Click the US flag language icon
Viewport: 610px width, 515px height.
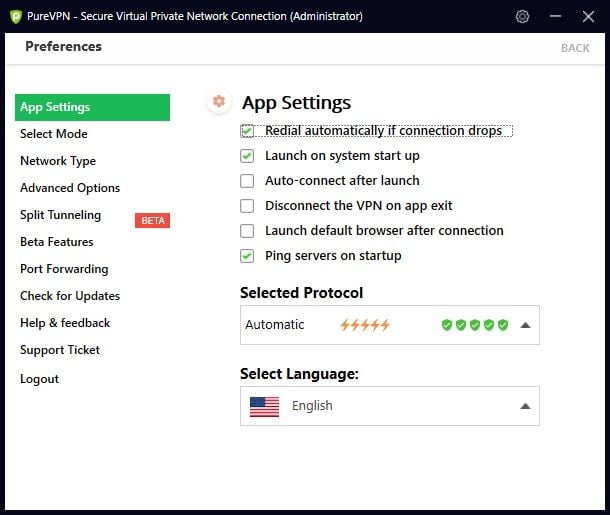coord(264,406)
